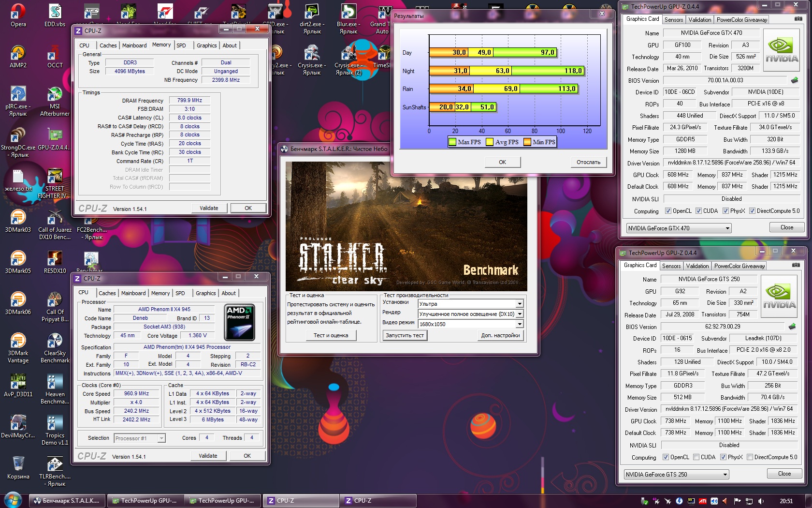Open the EDD.vbs script icon
The height and width of the screenshot is (508, 812).
[55, 15]
